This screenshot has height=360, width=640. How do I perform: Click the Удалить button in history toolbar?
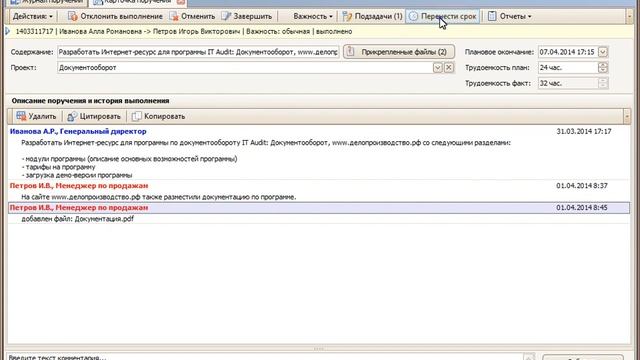(36, 116)
